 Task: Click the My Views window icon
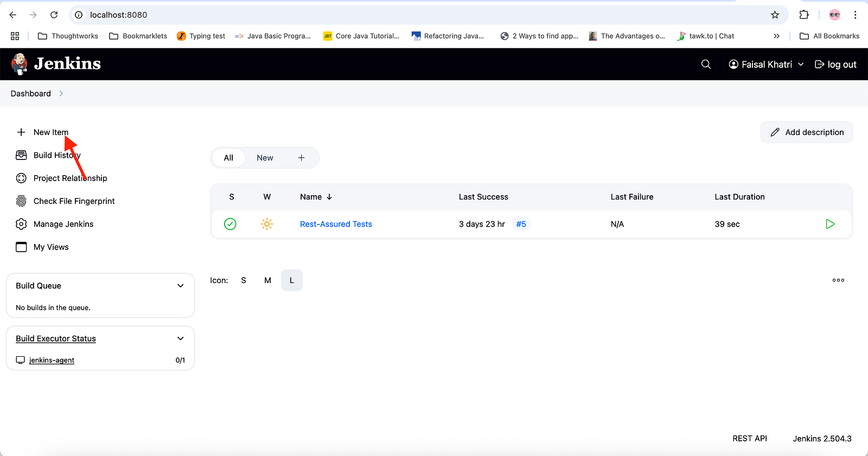pos(21,247)
